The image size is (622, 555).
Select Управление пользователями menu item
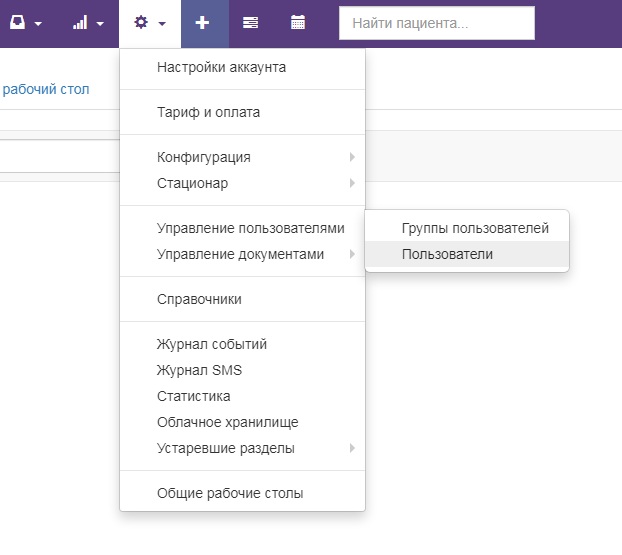pos(242,228)
